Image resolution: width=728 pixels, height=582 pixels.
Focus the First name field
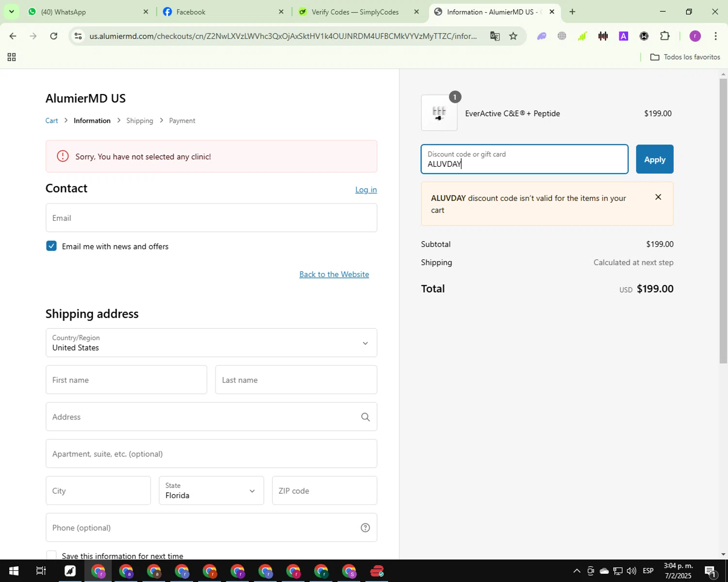point(126,380)
